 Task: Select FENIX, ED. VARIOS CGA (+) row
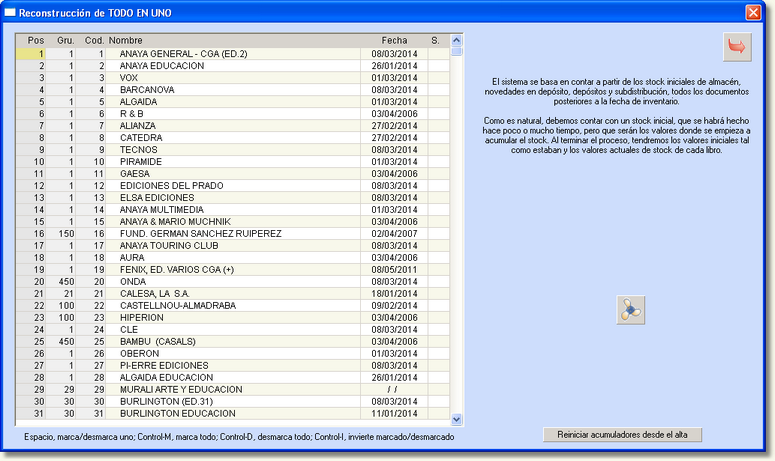coord(233,269)
